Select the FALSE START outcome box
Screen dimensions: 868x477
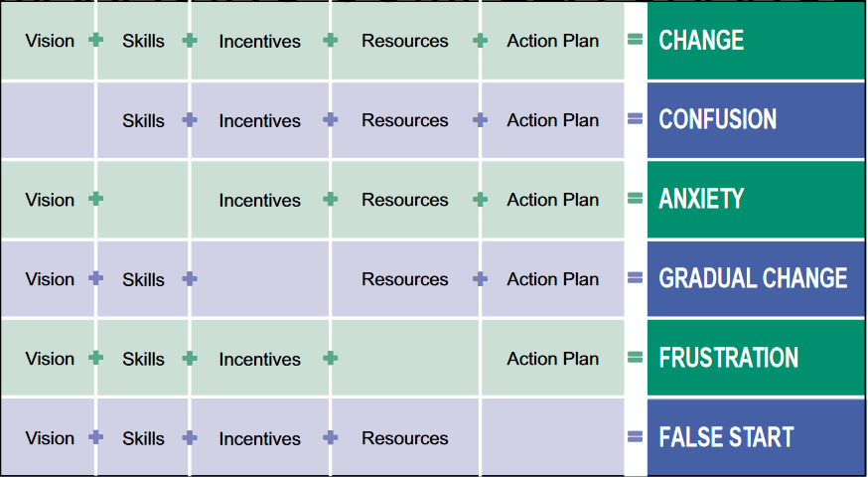click(755, 437)
